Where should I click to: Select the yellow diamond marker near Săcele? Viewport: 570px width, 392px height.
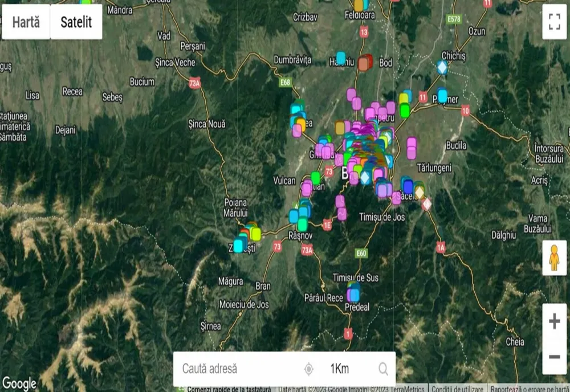point(420,192)
